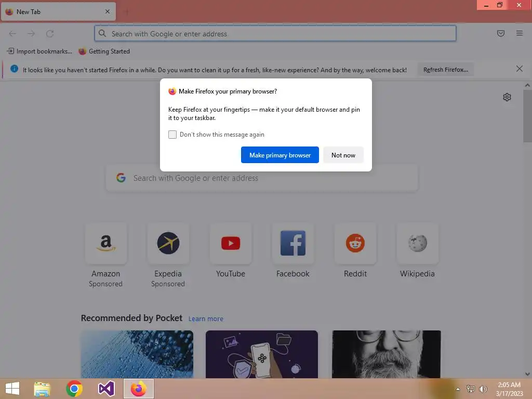Viewport: 532px width, 399px height.
Task: Click the network tray icon
Action: pos(470,389)
